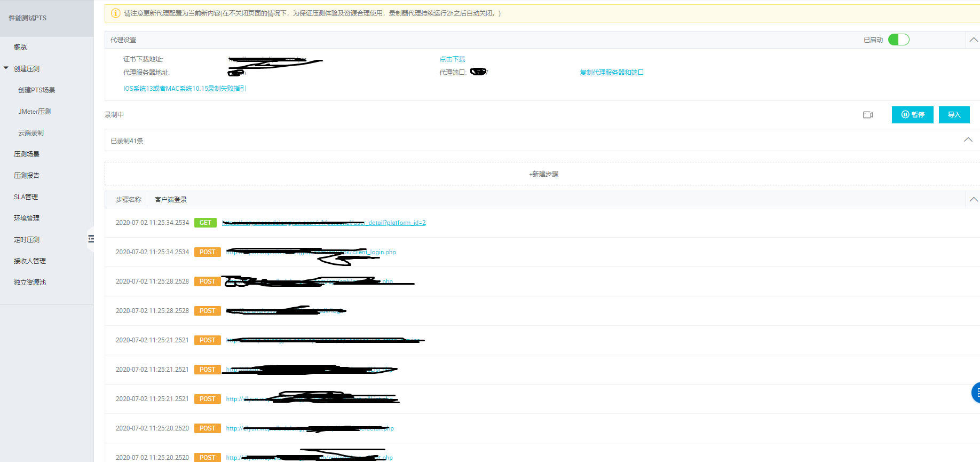This screenshot has height=462, width=980.
Task: Click the 点击下载 certificate link
Action: pos(452,59)
